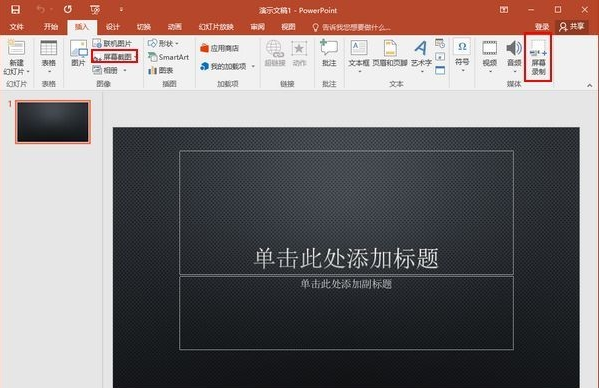Viewport: 601px width, 388px height.
Task: Switch to the 视图 (View) tab
Action: pyautogui.click(x=288, y=27)
